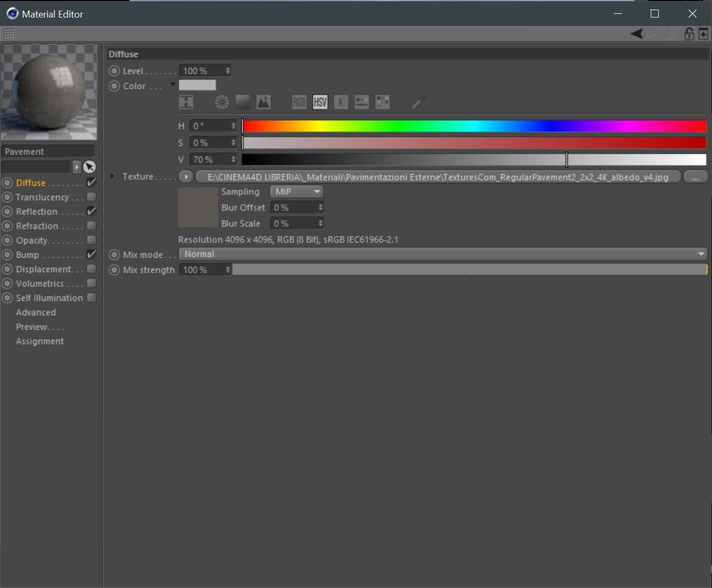The image size is (712, 588).
Task: Switch to HSV color mode
Action: 320,102
